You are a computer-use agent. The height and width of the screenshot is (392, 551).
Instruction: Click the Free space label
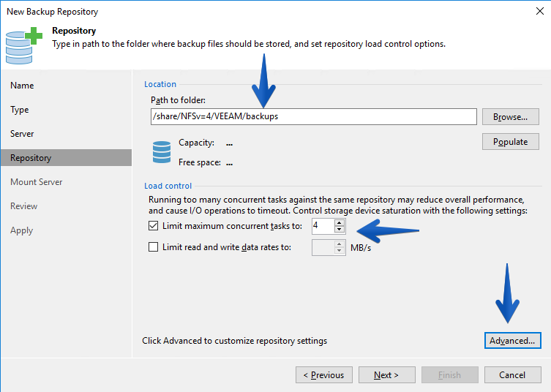coord(200,162)
